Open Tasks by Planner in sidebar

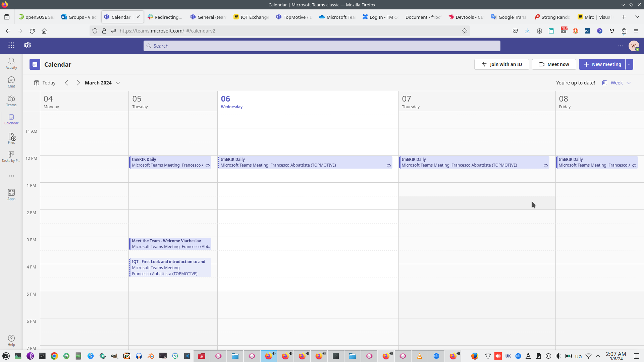click(11, 156)
